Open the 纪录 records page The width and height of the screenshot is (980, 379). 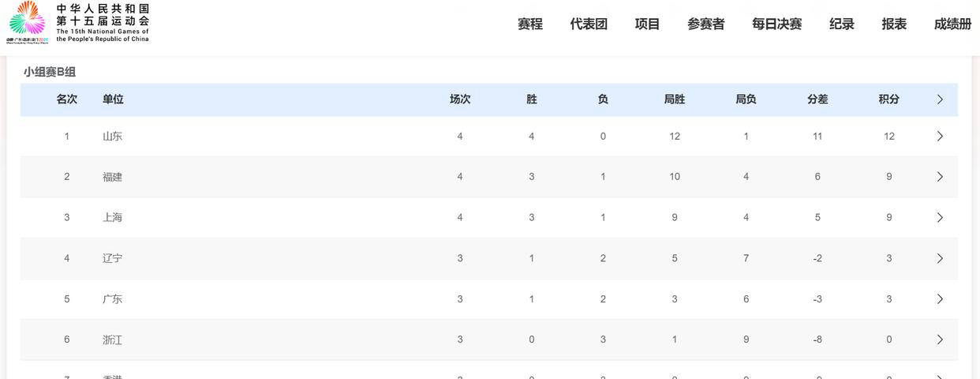(842, 24)
